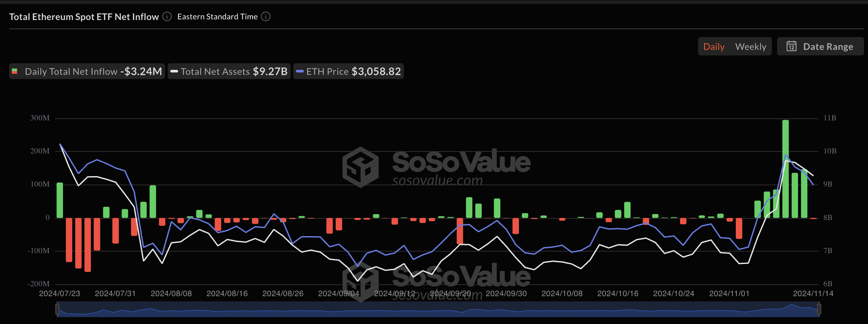Click the info icon beside Eastern Standard Time
The image size is (868, 324).
tap(265, 16)
